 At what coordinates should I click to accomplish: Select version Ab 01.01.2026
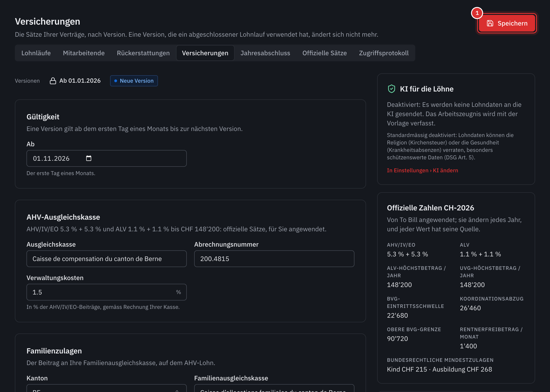pos(75,81)
